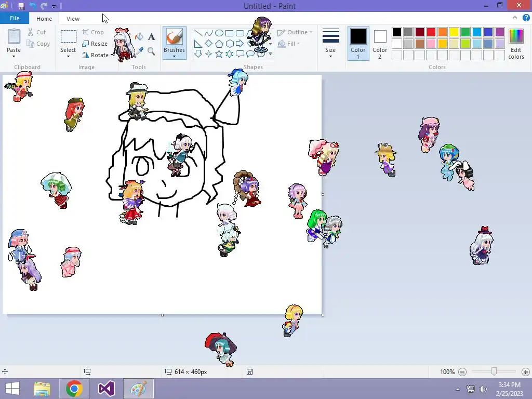
Task: Open Customize Quick Access Toolbar dropdown
Action: click(54, 6)
